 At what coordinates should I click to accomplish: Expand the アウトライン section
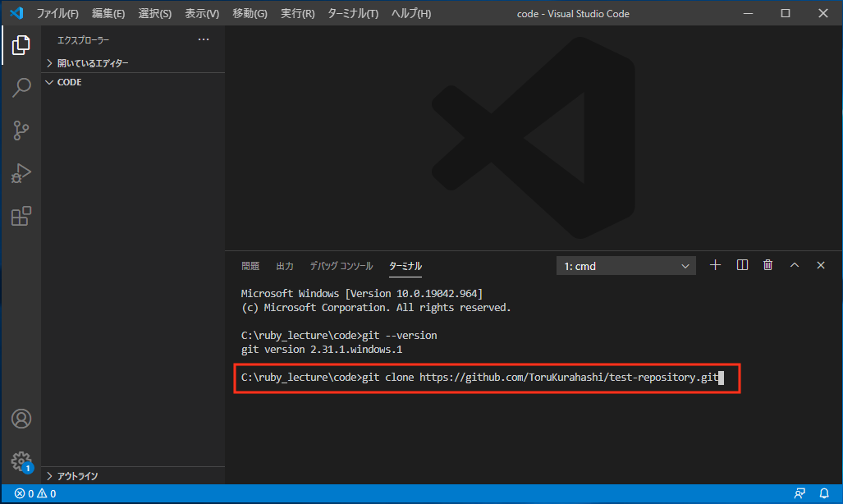[133, 476]
